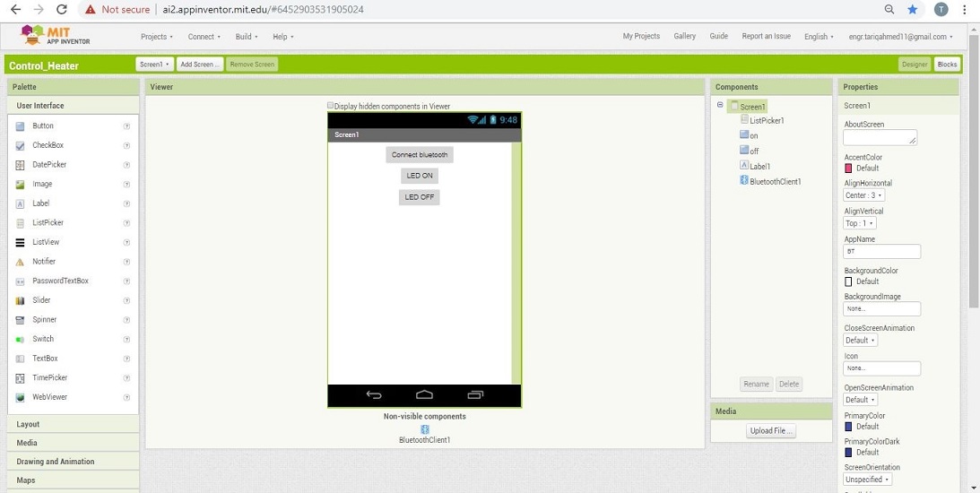Open CloseScreenAnimation dropdown
This screenshot has height=493, width=980.
(x=861, y=341)
